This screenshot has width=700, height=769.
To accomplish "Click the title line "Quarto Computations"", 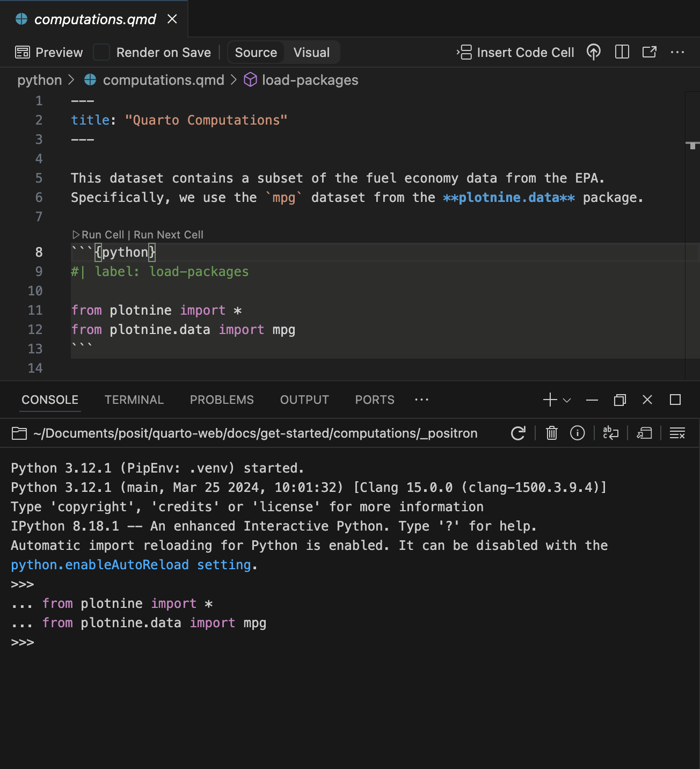I will pos(179,120).
